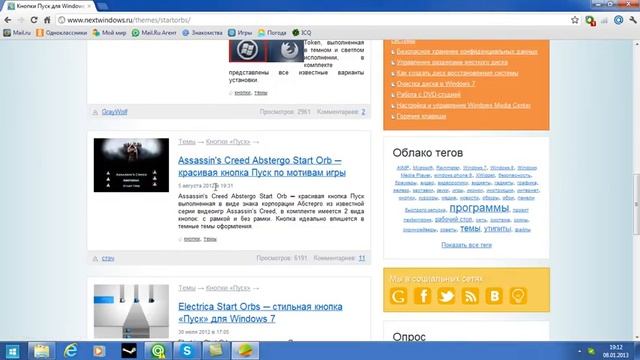The height and width of the screenshot is (360, 640).
Task: Open the browser home page icon
Action: [x=47, y=20]
